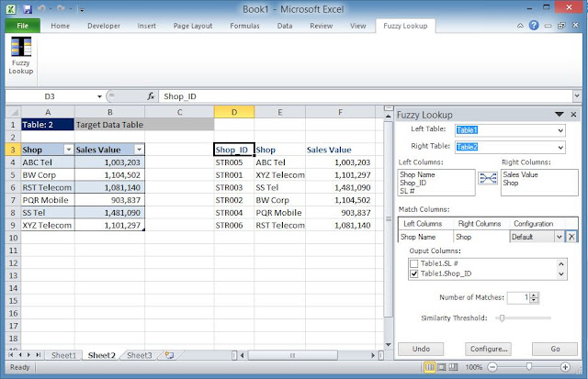Click the zoom slider handle in status bar
The width and height of the screenshot is (588, 379).
[x=529, y=367]
